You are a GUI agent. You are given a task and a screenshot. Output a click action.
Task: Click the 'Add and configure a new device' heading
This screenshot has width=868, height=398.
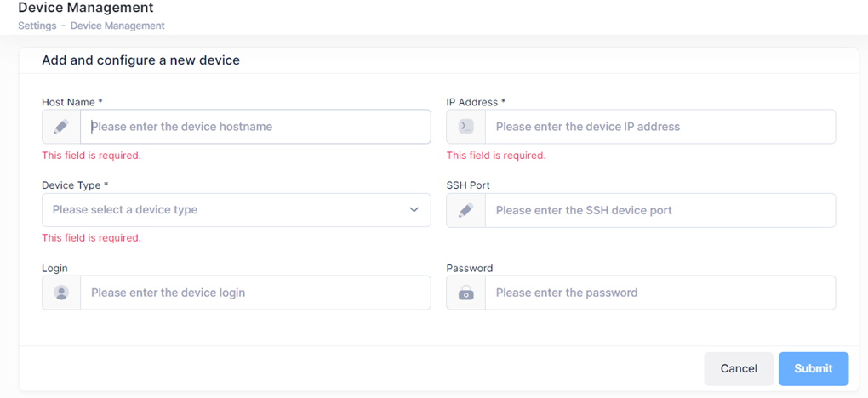(140, 60)
